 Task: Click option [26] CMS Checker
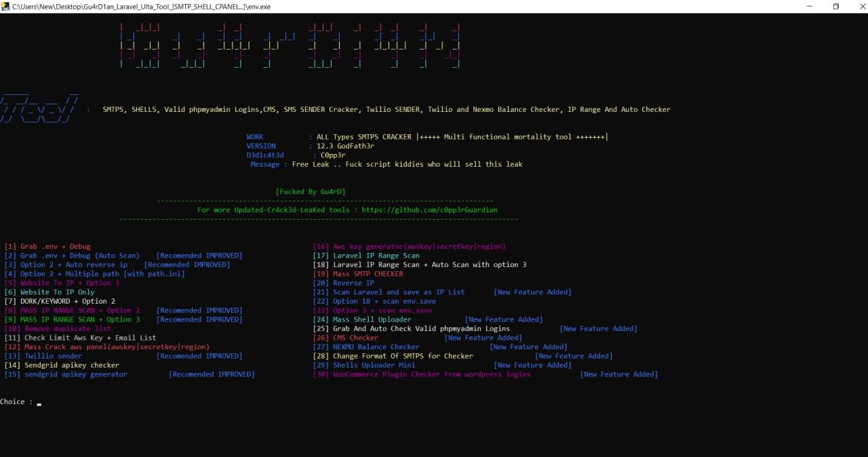click(346, 338)
